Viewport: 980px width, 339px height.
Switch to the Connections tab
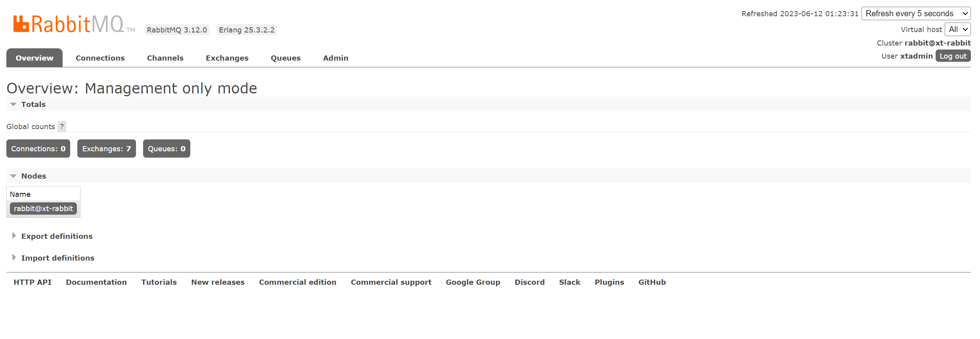coord(100,58)
